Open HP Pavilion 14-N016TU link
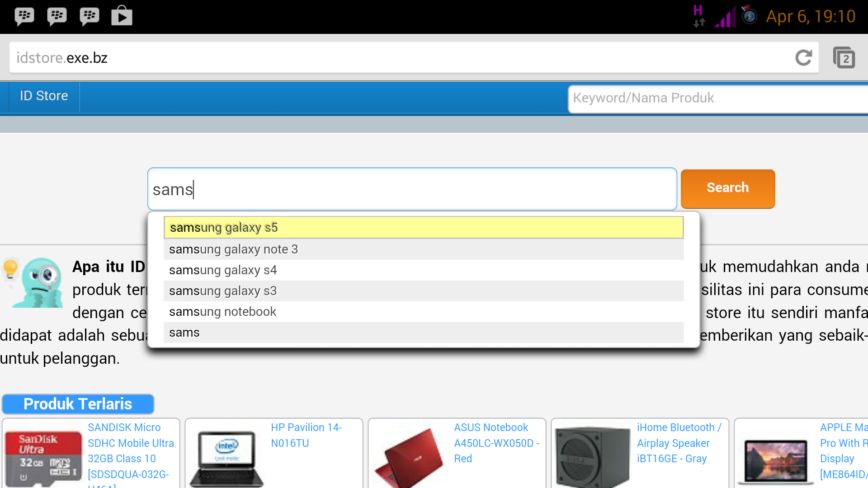This screenshot has height=488, width=868. 306,435
